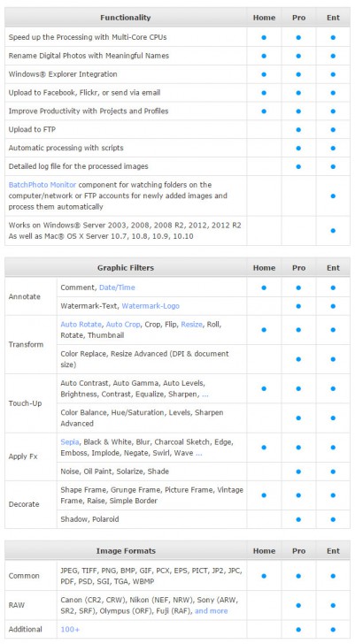Click the Auto Rotate link
The image size is (355, 644).
[81, 325]
